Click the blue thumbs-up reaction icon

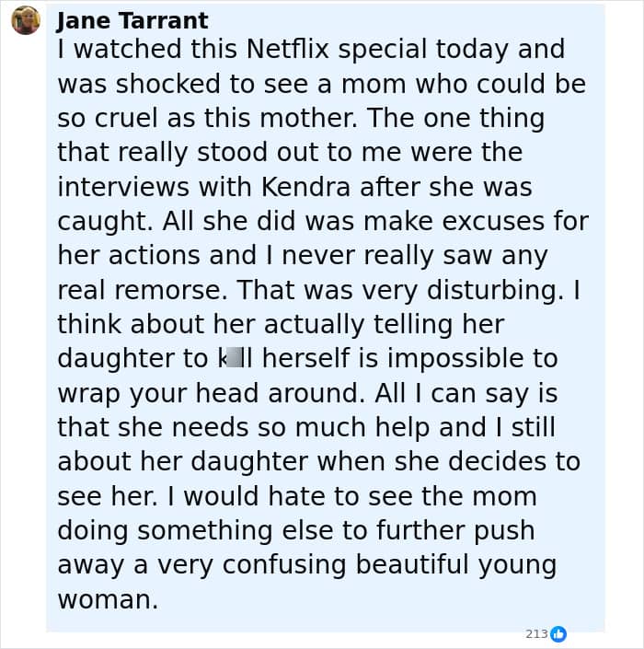558,633
